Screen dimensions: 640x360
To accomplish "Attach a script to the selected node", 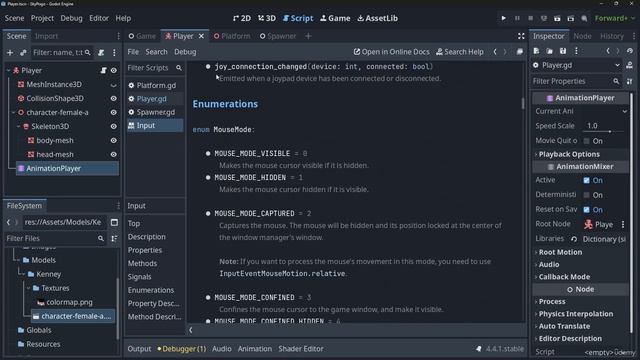I will point(101,52).
